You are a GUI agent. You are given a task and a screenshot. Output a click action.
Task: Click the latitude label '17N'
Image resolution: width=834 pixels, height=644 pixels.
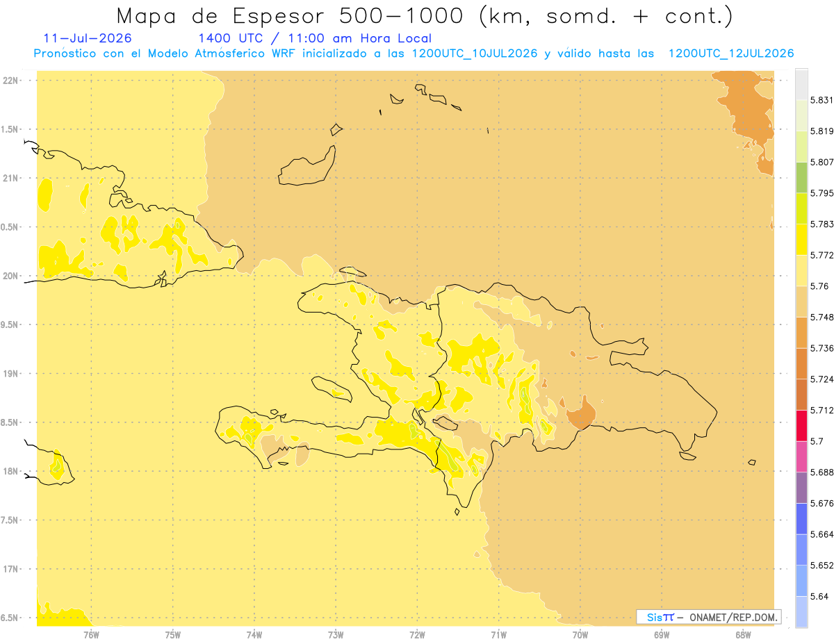pos(10,569)
